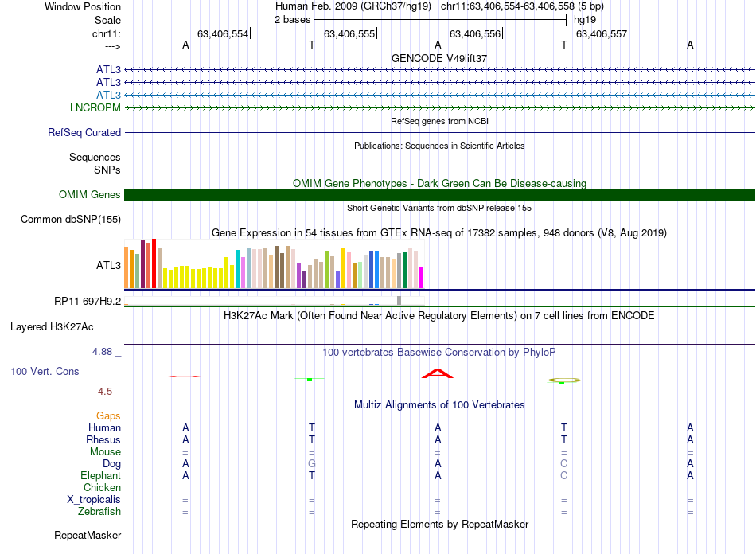Click the Dog row's G base
This screenshot has height=554, width=756.
point(312,464)
